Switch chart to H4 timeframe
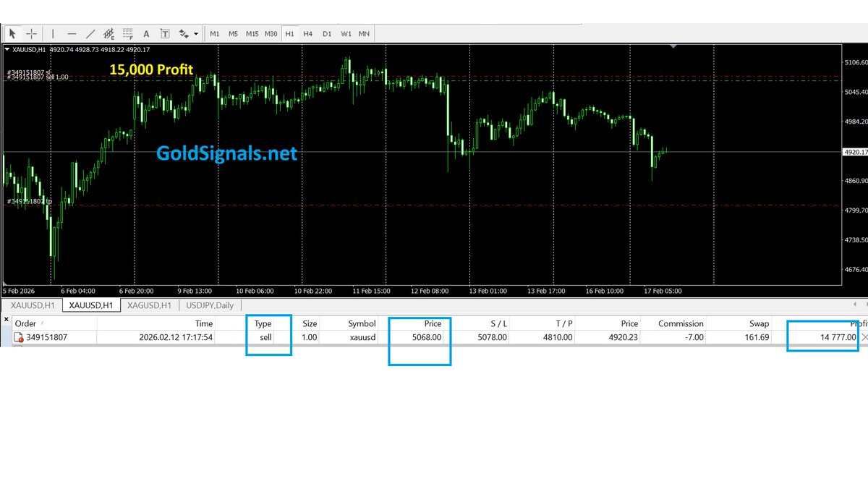The width and height of the screenshot is (868, 489). pos(308,33)
